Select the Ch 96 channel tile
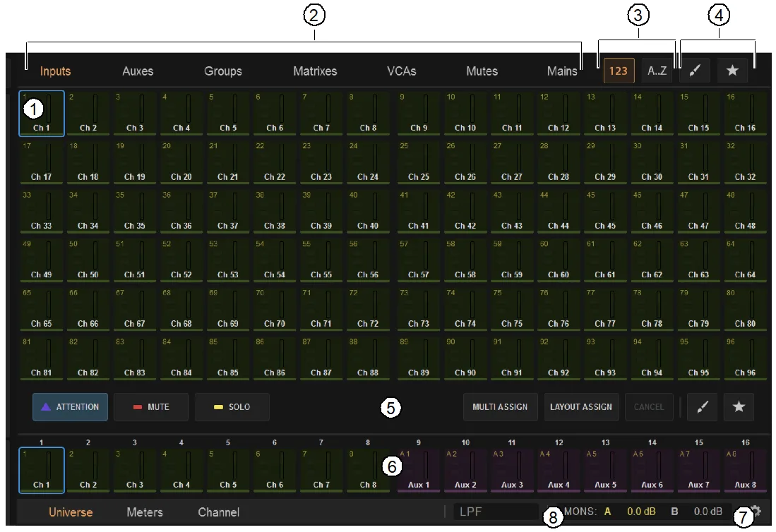Screen dimensions: 776x532 [746, 358]
